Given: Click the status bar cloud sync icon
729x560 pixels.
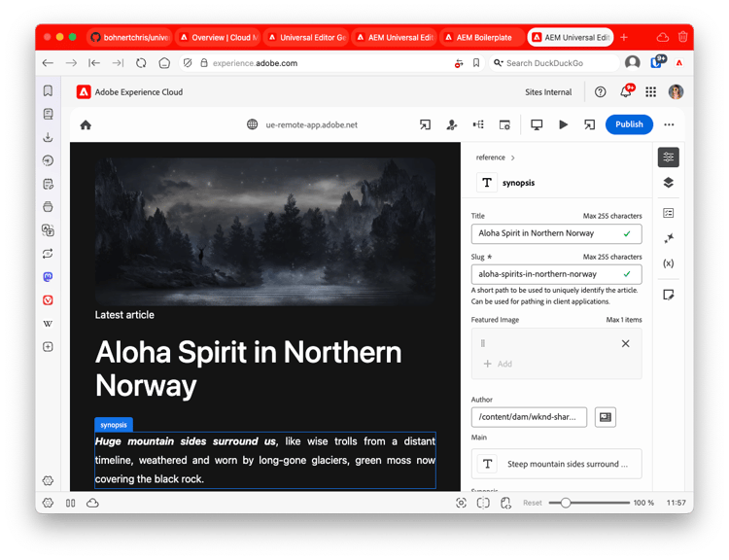Looking at the screenshot, I should [x=92, y=503].
